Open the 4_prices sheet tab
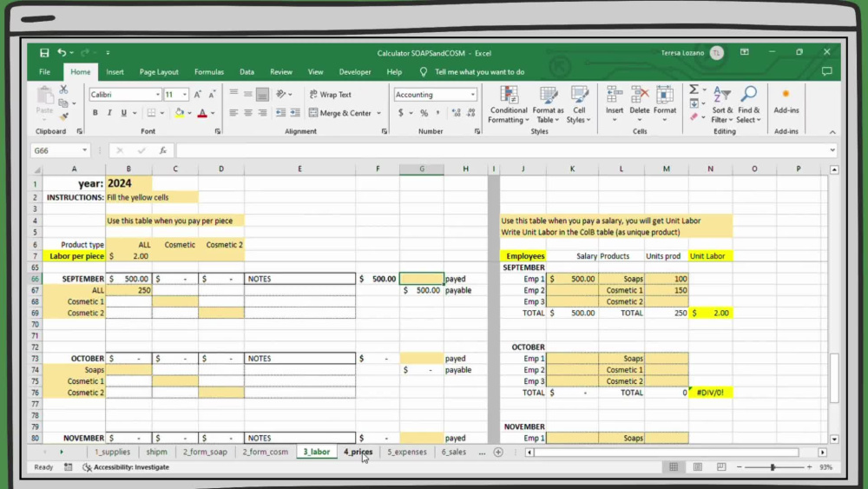The width and height of the screenshot is (868, 489). pos(358,452)
